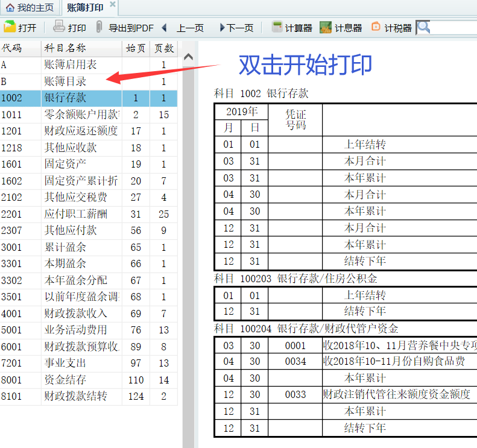Open the 计税器 tax tool icon
477x448 pixels.
376,27
